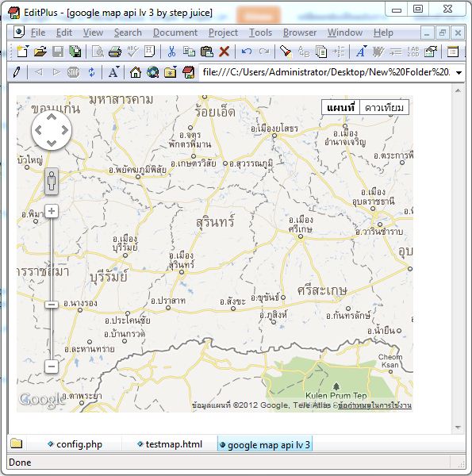472x476 pixels.
Task: Click the Street View pegman icon
Action: tap(52, 181)
